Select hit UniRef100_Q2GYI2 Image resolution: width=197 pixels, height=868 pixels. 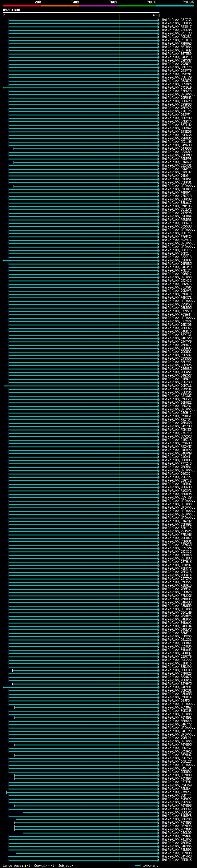(x=177, y=481)
